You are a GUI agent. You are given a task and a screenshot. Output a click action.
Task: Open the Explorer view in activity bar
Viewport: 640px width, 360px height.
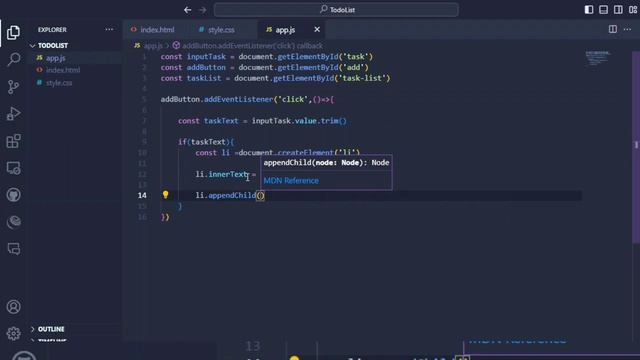[x=13, y=33]
